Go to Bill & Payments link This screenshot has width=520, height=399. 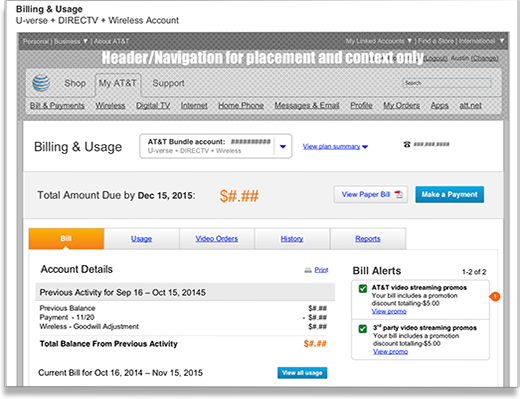pyautogui.click(x=57, y=106)
